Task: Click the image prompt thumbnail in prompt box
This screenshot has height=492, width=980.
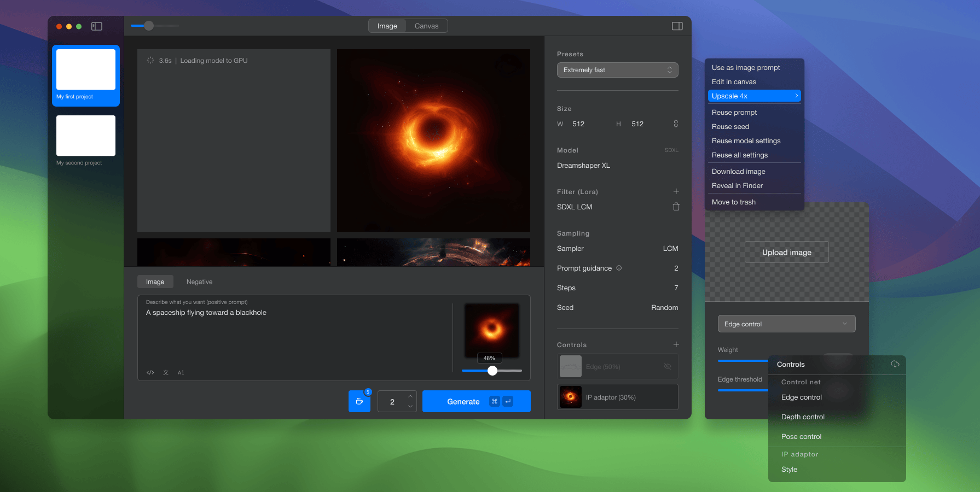Action: pos(491,330)
